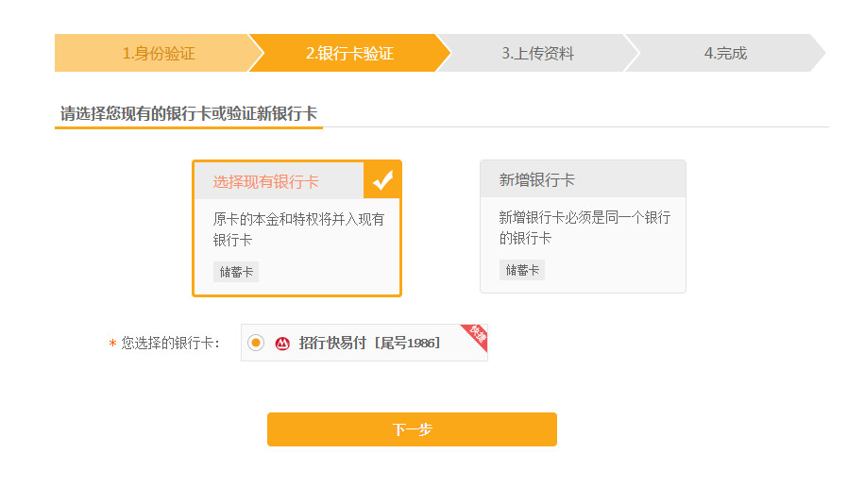Click the white checkmark icon on selected card
This screenshot has height=504, width=864.
click(x=382, y=180)
